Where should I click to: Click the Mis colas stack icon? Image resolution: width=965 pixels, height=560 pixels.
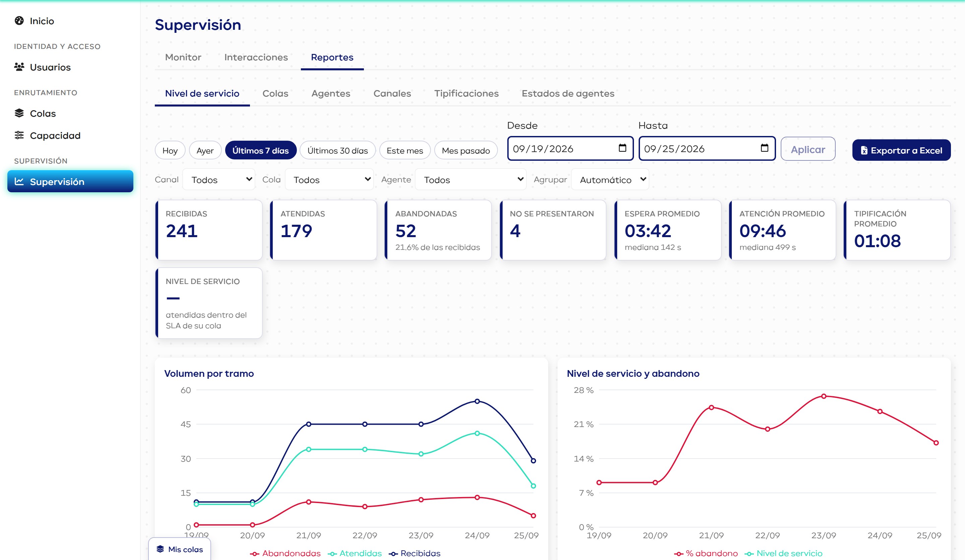click(x=160, y=549)
